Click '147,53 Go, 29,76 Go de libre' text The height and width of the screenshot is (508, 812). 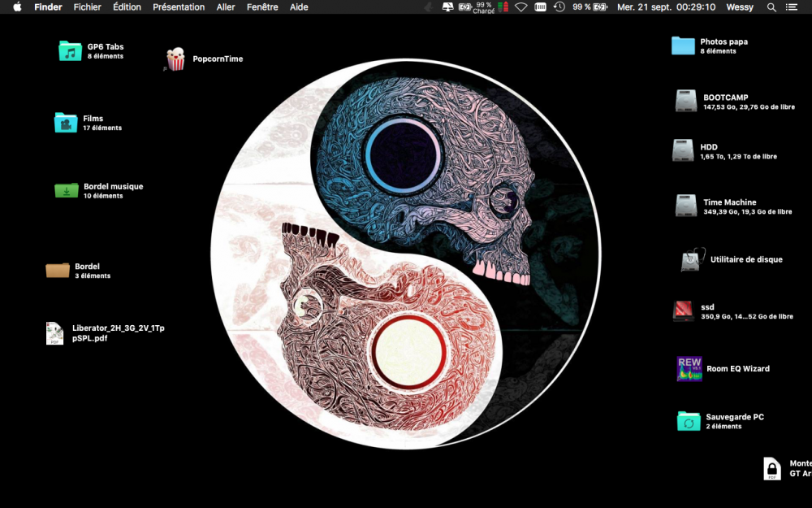pyautogui.click(x=749, y=106)
